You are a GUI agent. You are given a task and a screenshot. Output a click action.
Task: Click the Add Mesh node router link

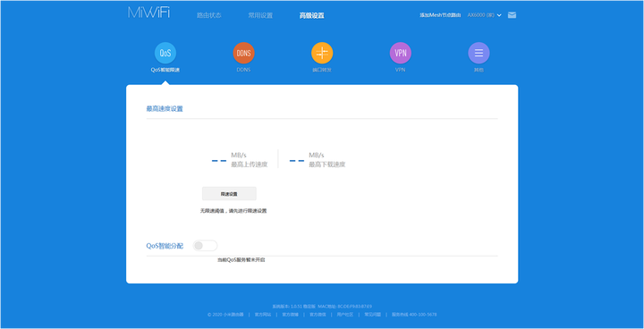point(440,15)
